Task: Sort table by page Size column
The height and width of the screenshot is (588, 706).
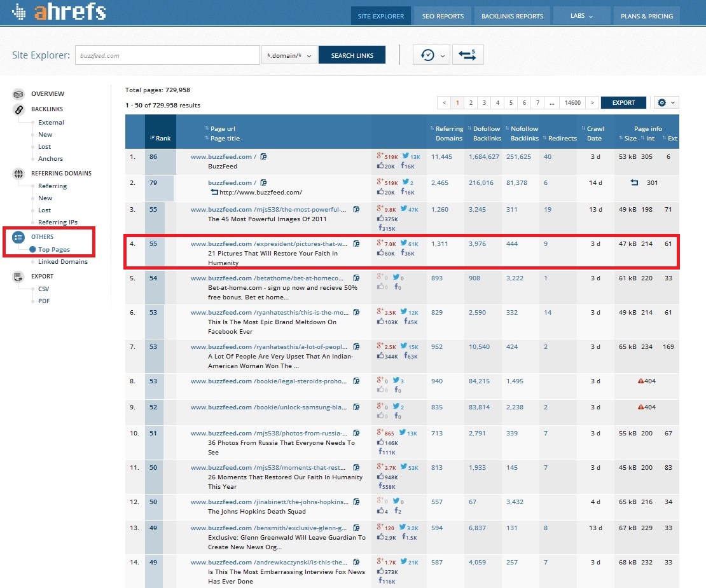Action: [628, 138]
